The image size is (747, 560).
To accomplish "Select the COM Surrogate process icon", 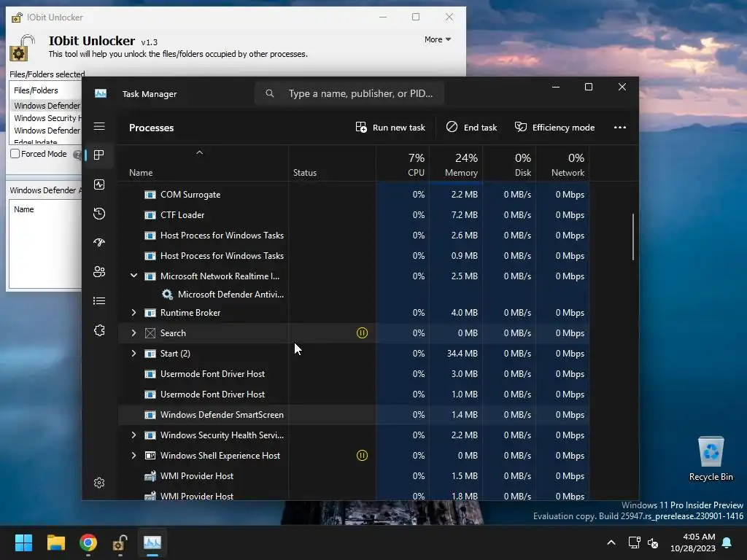I will click(x=150, y=194).
